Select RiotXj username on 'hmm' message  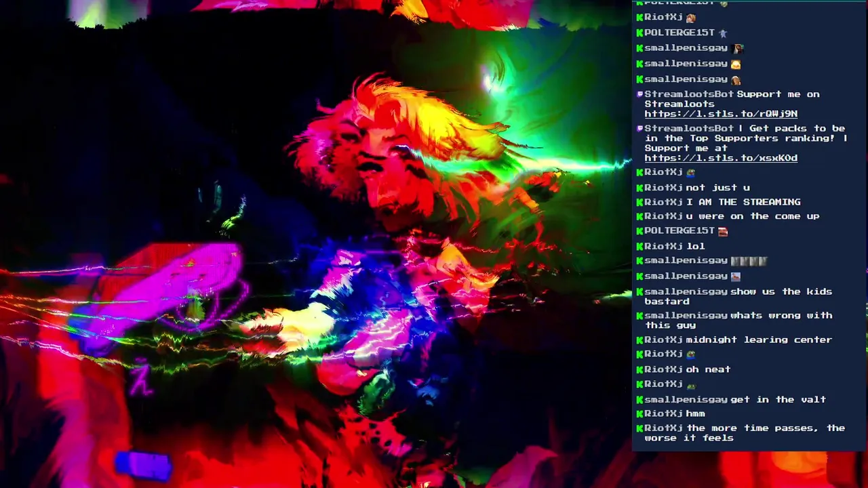[663, 413]
